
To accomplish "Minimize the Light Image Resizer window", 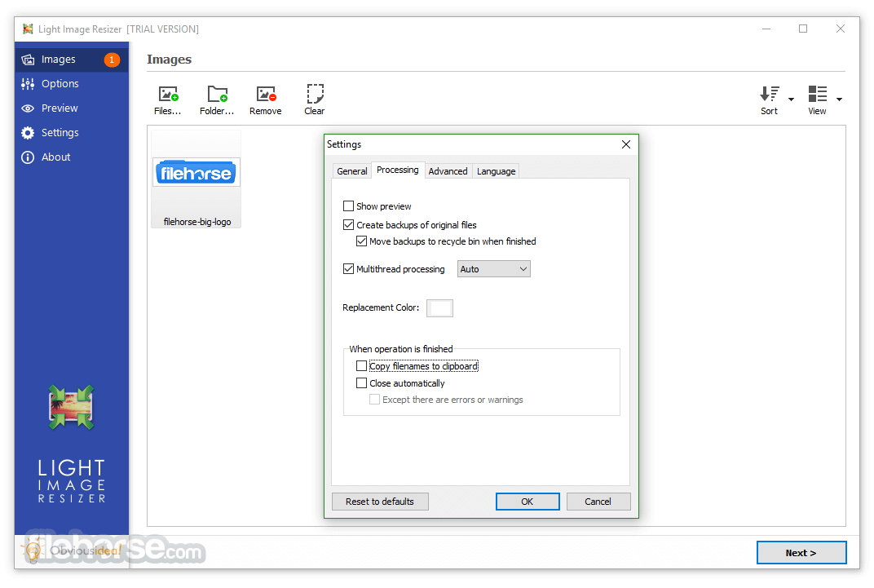I will point(766,29).
